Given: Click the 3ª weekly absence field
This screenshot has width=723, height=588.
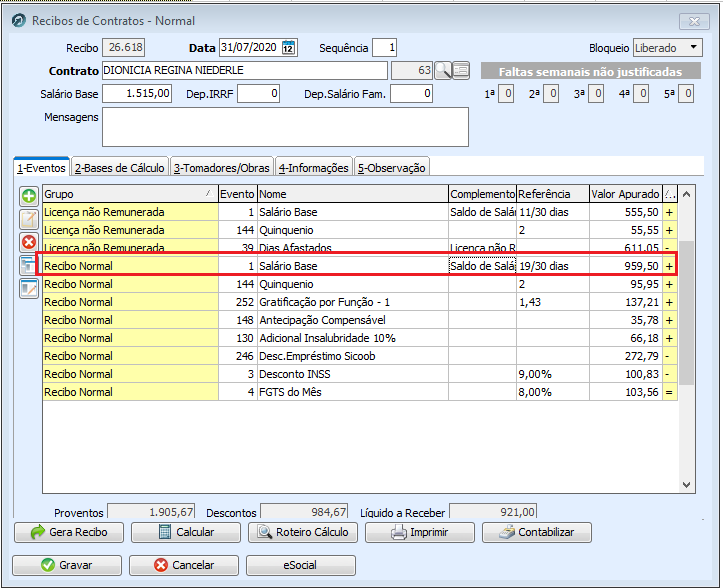Looking at the screenshot, I should coord(596,94).
